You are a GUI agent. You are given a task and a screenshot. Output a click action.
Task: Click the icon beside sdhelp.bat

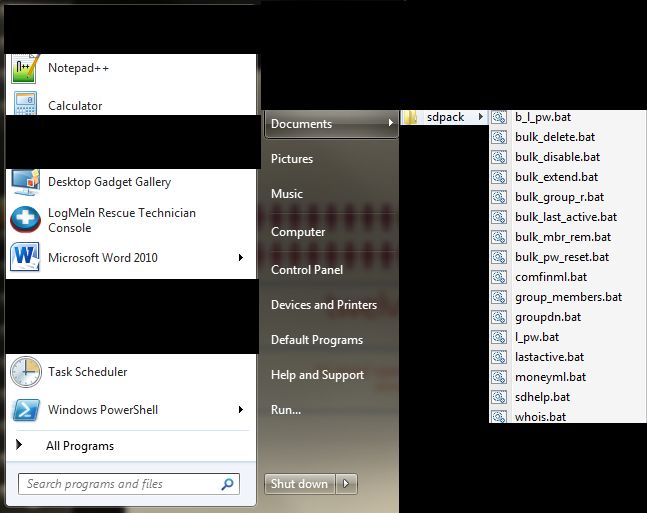pos(498,397)
